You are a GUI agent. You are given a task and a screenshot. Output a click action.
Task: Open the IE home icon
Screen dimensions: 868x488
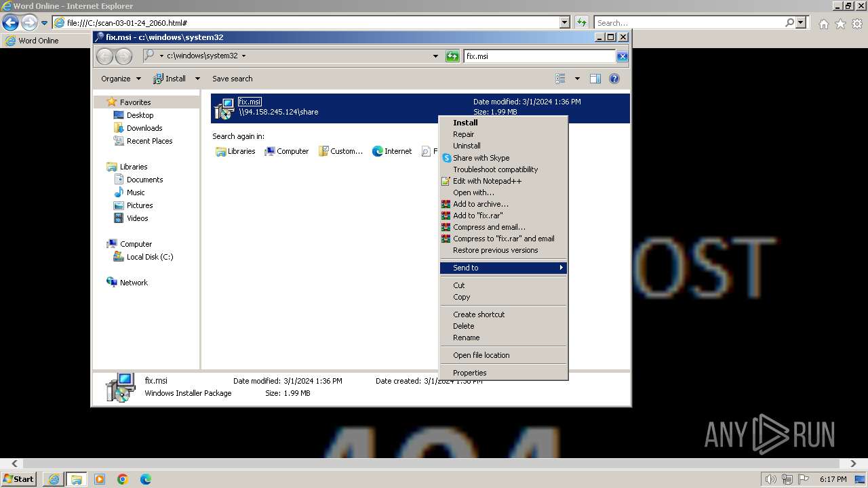click(x=823, y=24)
